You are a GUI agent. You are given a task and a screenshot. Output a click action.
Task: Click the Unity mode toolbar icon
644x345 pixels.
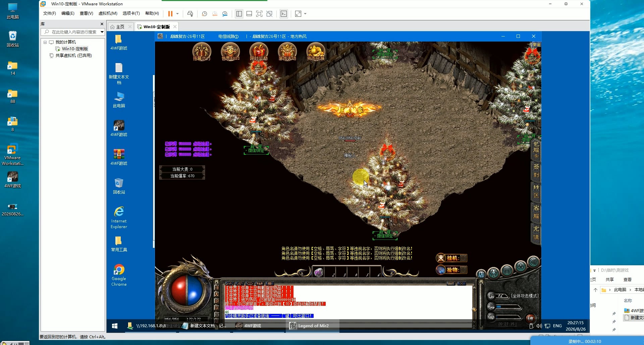coord(269,14)
